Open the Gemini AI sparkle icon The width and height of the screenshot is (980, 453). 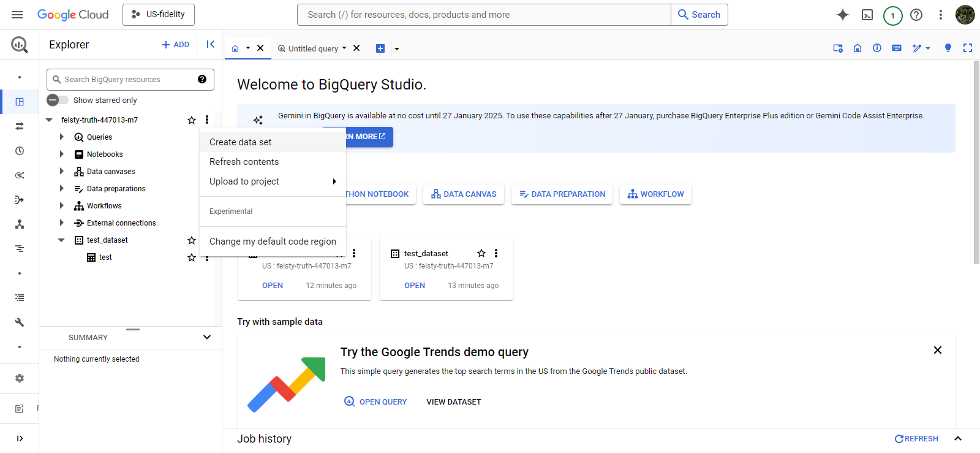(843, 15)
